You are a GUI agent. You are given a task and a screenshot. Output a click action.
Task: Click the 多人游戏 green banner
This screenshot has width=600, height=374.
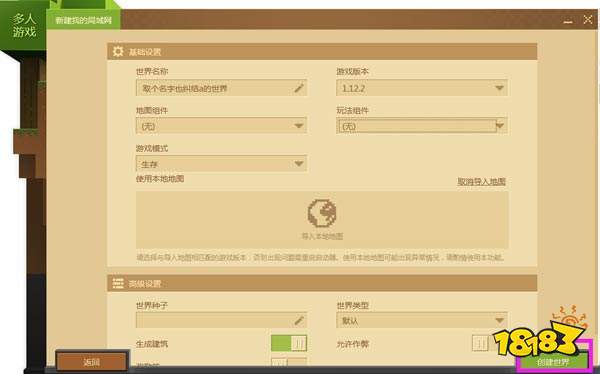[24, 26]
